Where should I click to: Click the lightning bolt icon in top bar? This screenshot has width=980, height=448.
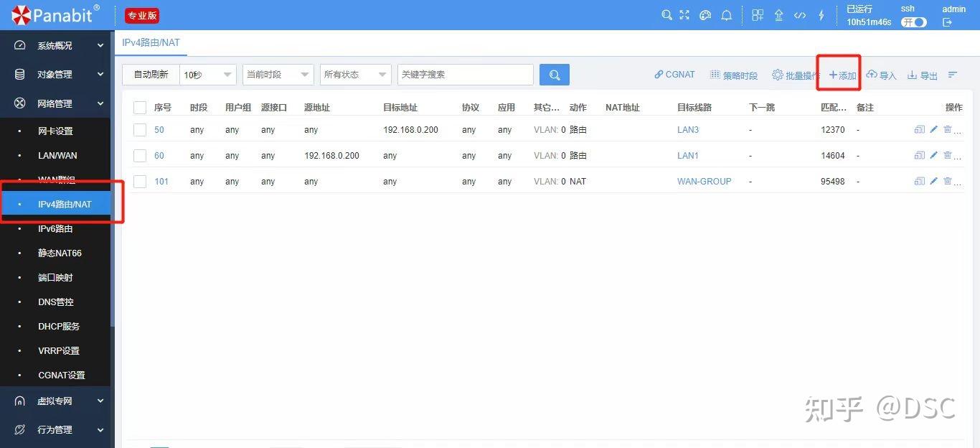[821, 14]
